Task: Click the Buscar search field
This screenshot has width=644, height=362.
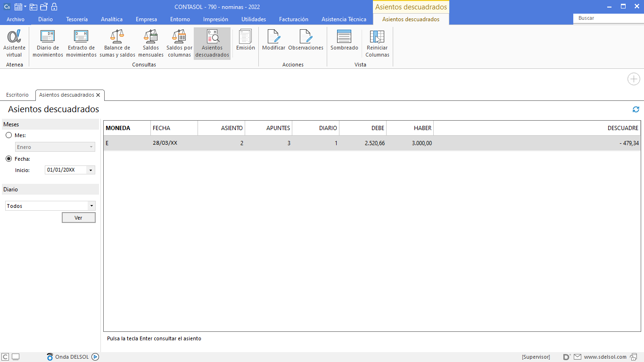Action: point(608,18)
